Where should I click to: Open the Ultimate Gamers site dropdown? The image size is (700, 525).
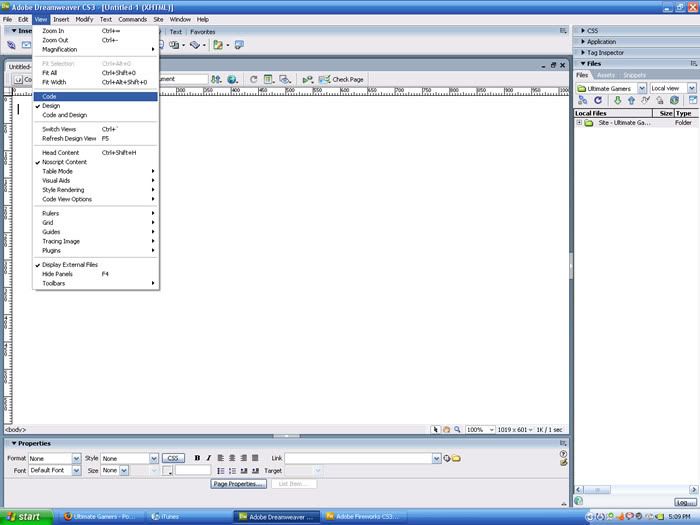click(x=642, y=88)
